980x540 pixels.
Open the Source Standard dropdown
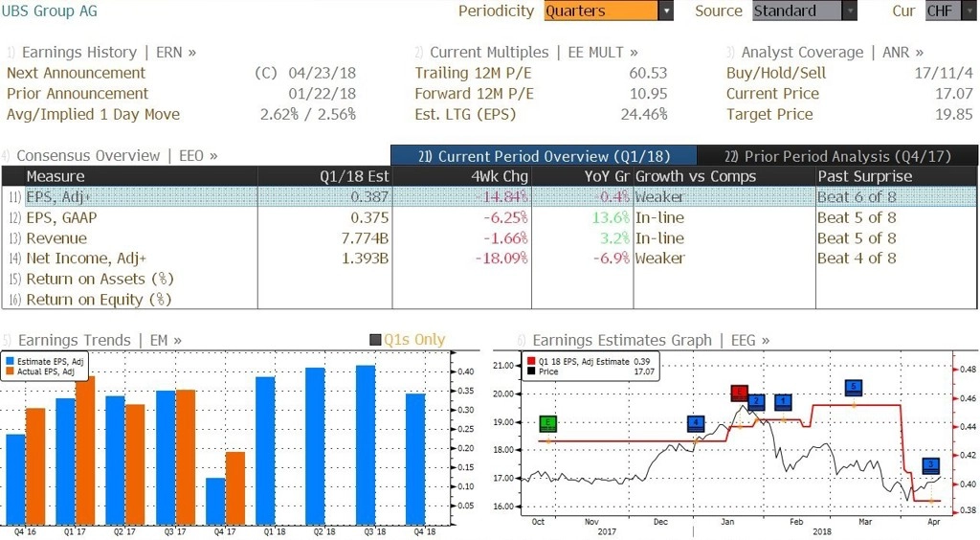(804, 11)
